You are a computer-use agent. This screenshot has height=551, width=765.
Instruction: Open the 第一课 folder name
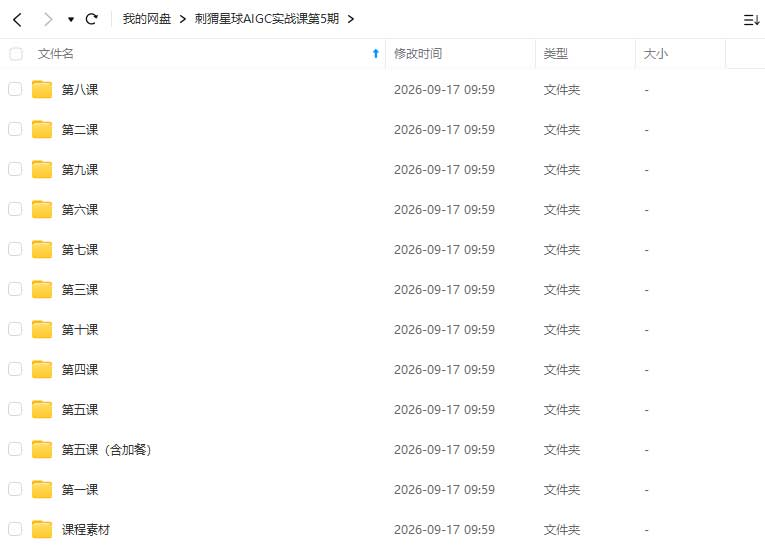pos(80,490)
